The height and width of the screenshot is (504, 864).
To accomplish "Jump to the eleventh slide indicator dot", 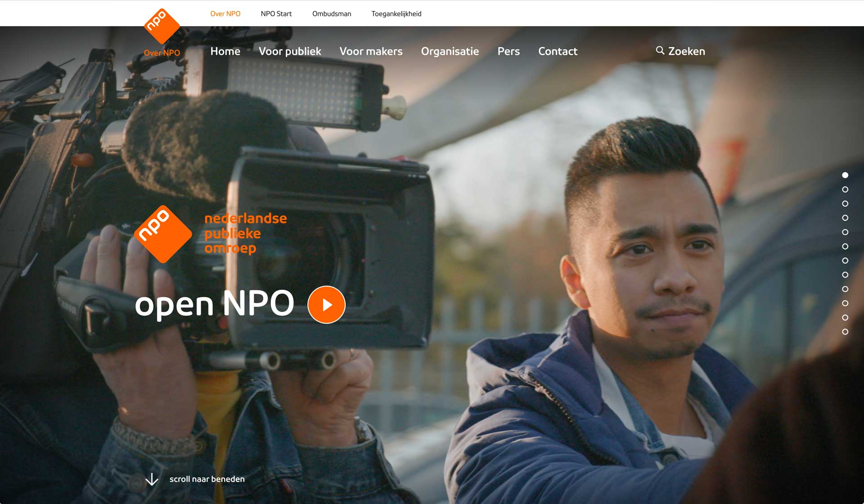I will click(845, 317).
